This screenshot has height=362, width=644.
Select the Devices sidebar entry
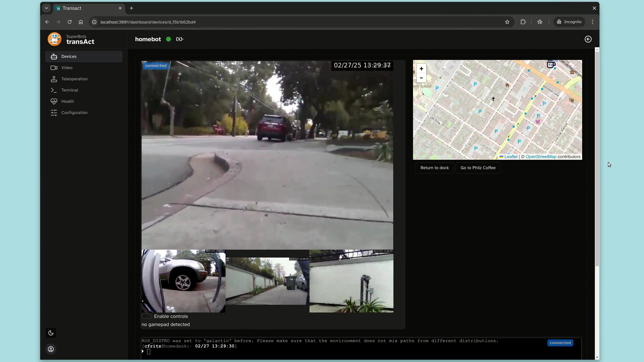(x=69, y=56)
